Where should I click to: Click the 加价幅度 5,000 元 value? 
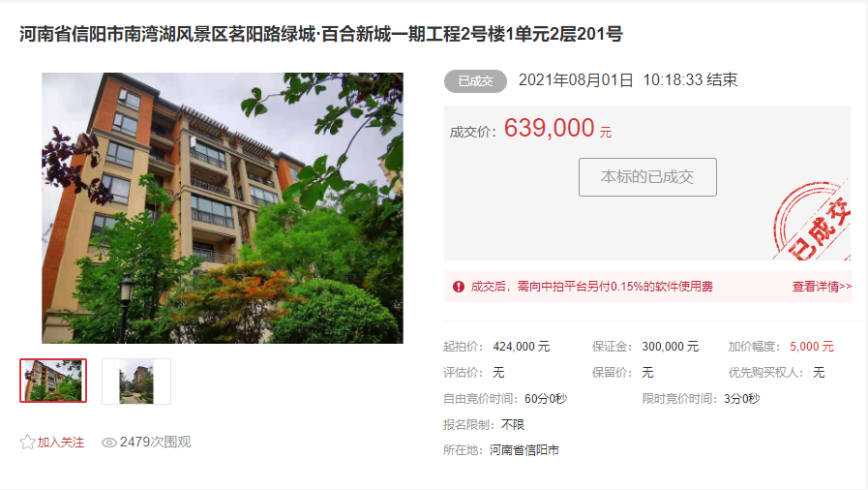point(812,347)
